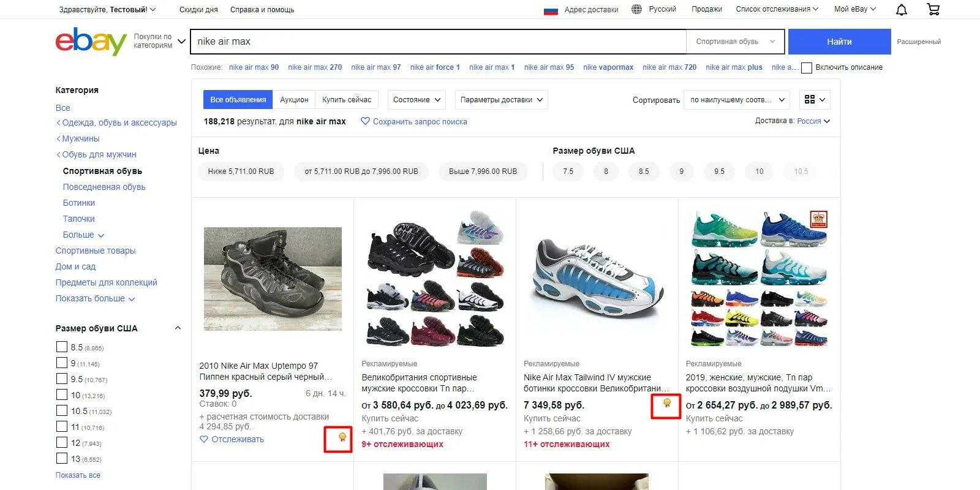This screenshot has height=490, width=980.
Task: Click the related search nike air max 90
Action: point(254,67)
